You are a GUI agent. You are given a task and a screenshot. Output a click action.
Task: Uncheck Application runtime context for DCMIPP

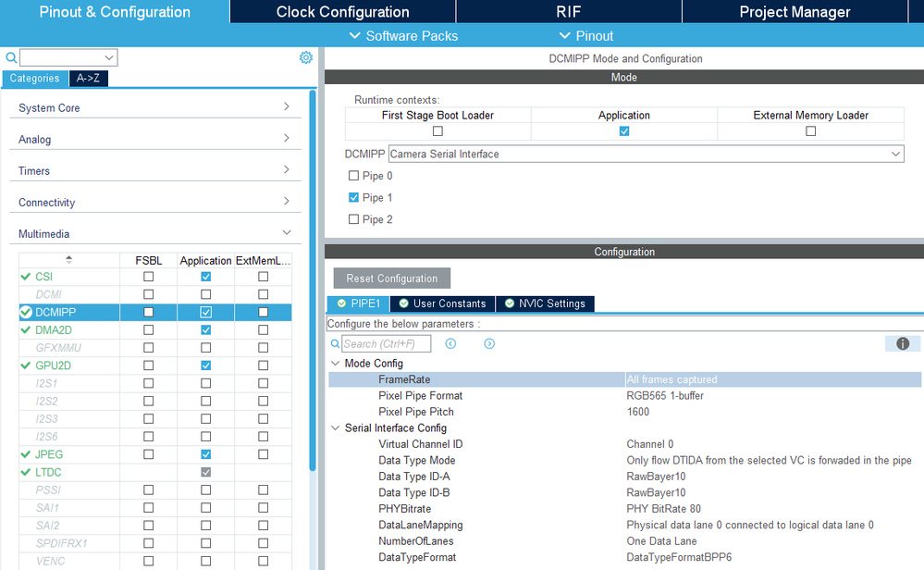624,130
